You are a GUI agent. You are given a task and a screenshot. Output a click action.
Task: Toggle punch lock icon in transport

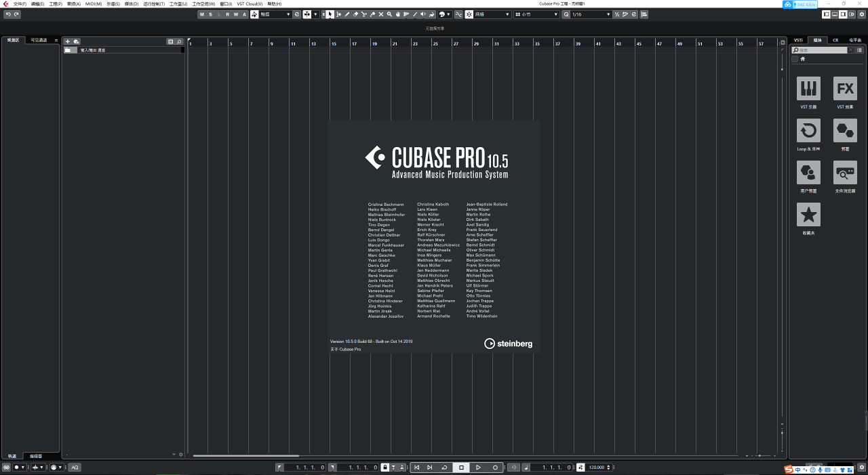(384, 468)
